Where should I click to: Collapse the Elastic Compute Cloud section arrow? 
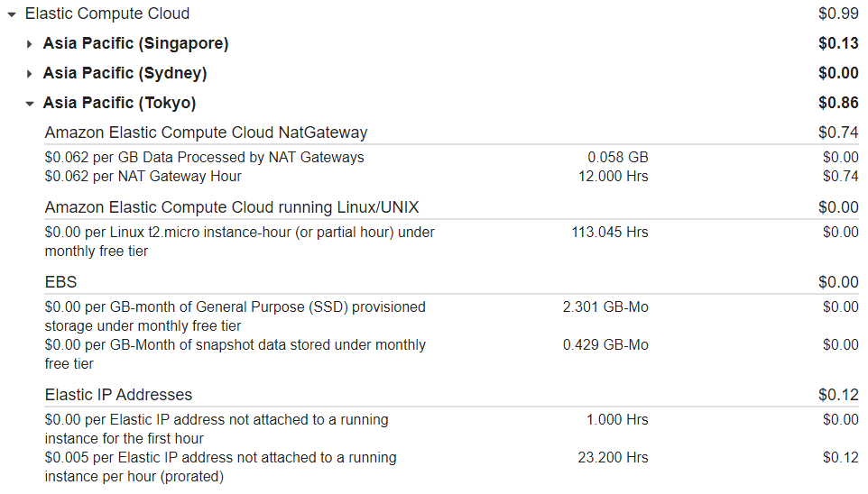[x=12, y=14]
